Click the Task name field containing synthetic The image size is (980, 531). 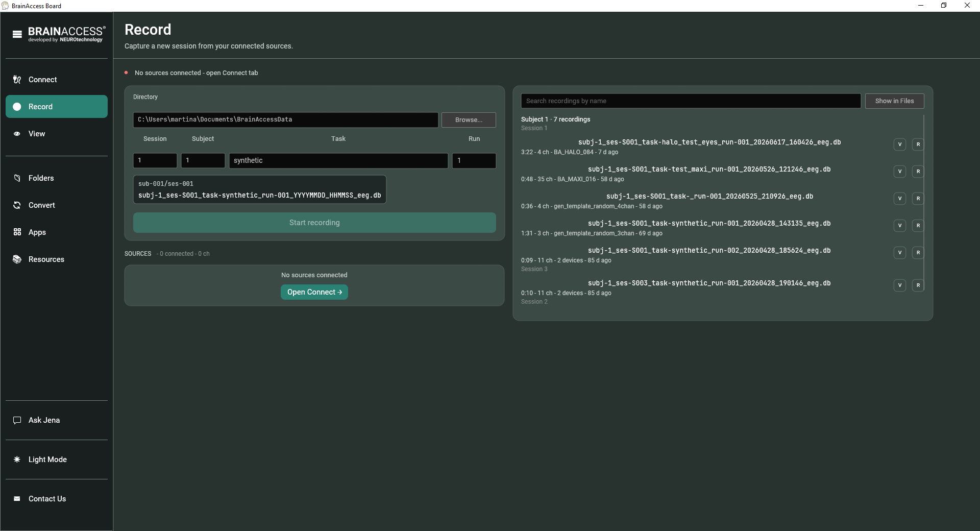(x=338, y=161)
